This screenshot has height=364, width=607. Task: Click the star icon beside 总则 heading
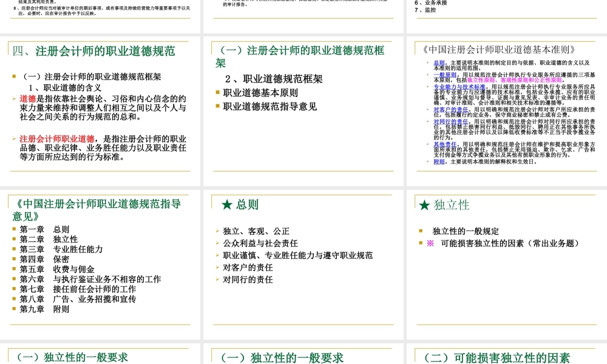click(227, 205)
